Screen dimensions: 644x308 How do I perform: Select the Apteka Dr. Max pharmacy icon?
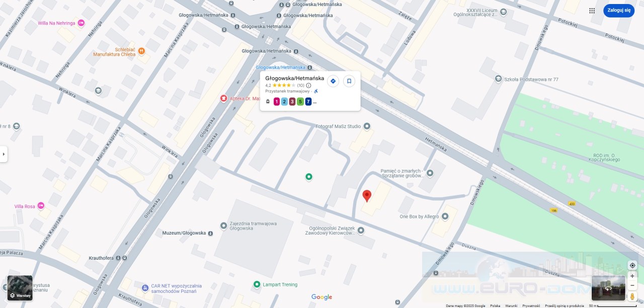point(223,98)
